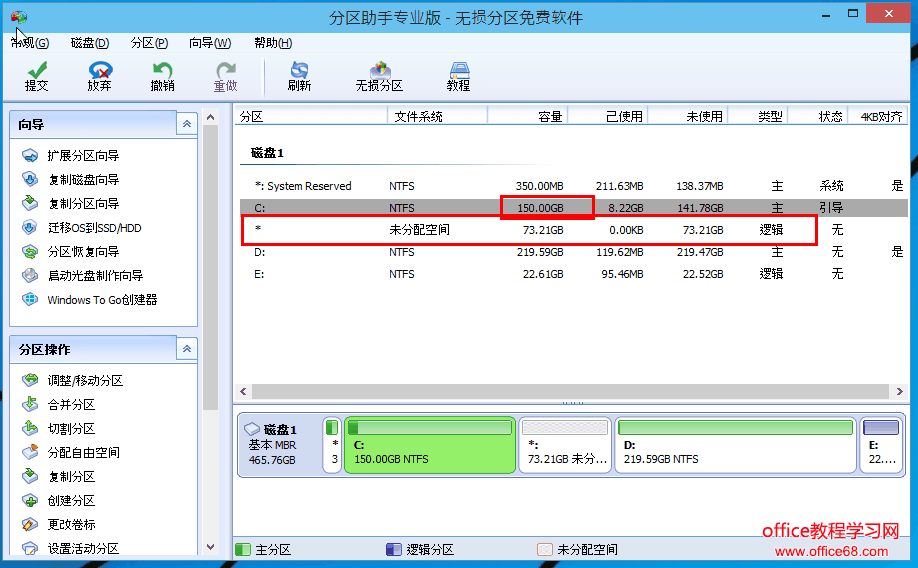Sort by the 4KB对齐 column header
Viewport: 918px width, 568px height.
click(x=878, y=117)
